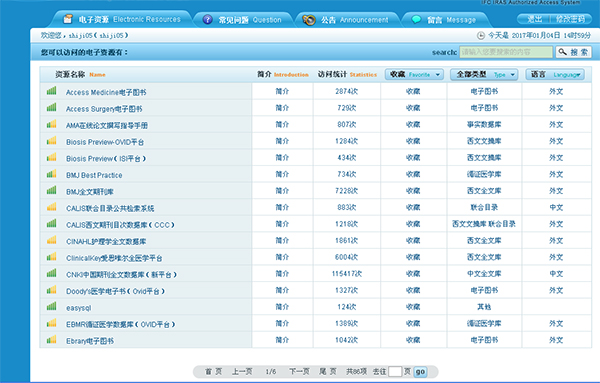Viewport: 600px width, 383px height.
Task: Click the page number input box
Action: coord(395,372)
